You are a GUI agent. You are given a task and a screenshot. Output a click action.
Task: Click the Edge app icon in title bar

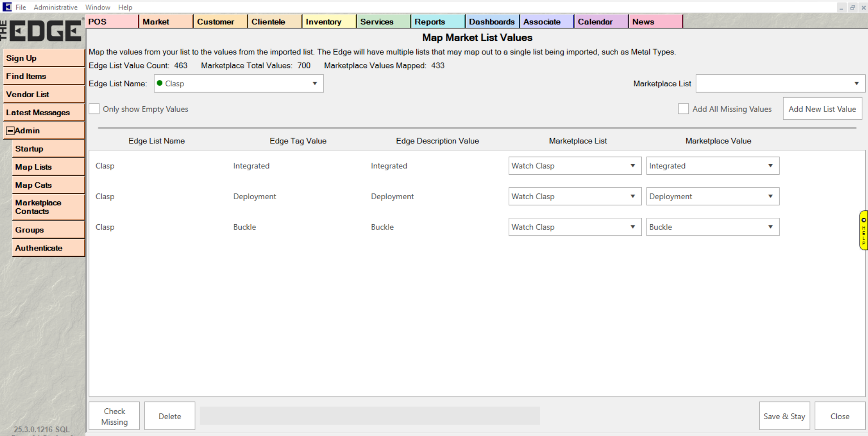[7, 7]
